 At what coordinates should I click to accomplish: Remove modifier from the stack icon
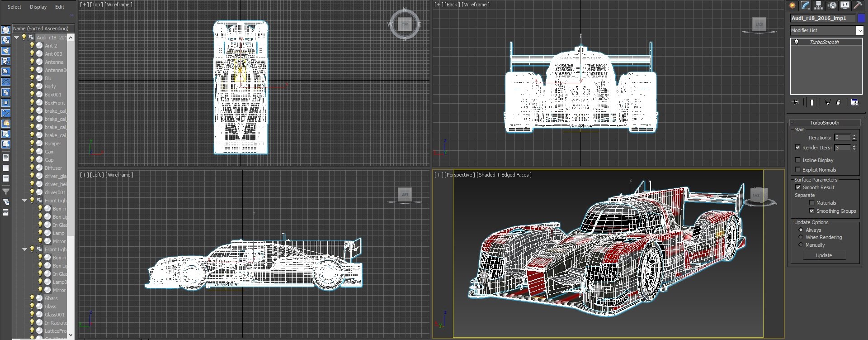click(x=839, y=102)
